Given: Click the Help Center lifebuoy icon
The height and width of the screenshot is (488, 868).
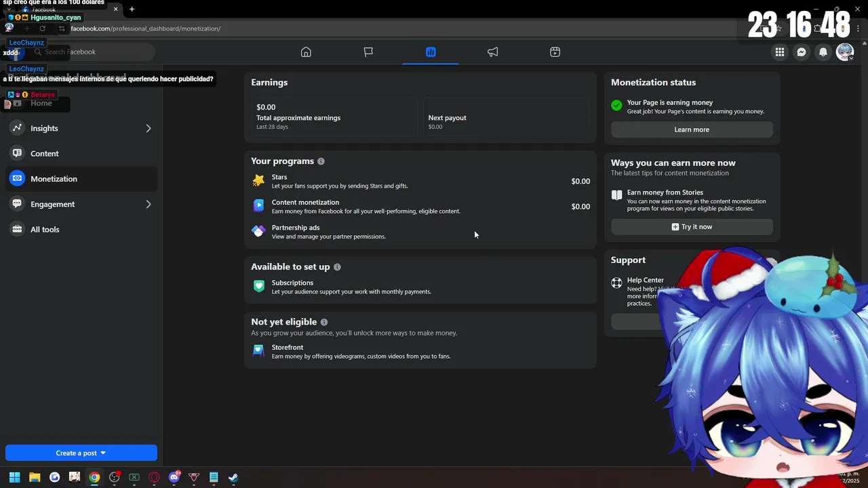Looking at the screenshot, I should click(616, 283).
